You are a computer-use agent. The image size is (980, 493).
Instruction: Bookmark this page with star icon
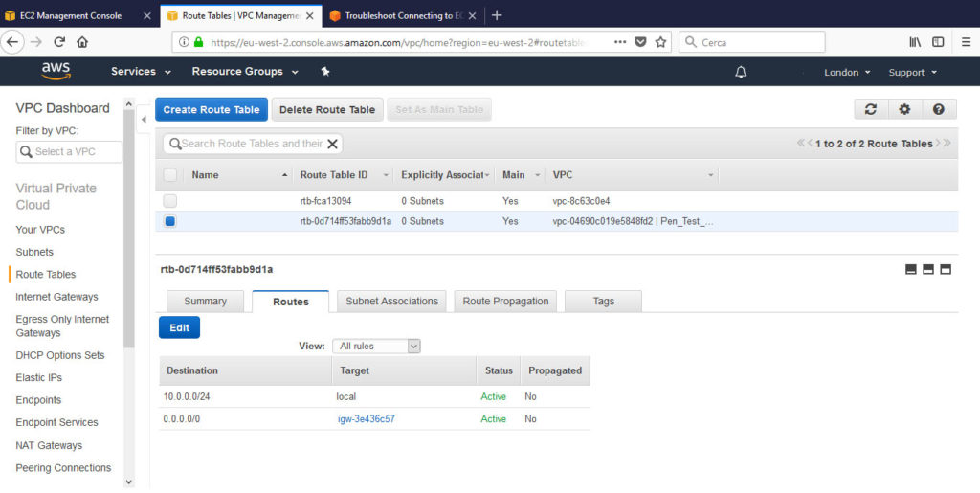[x=660, y=42]
